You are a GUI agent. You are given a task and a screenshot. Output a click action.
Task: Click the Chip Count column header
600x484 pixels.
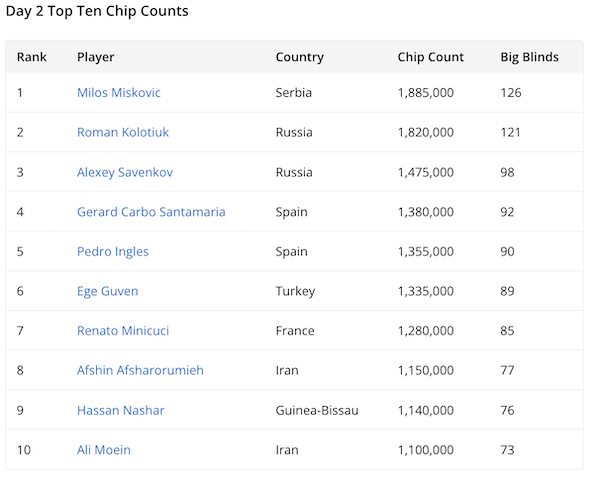[430, 57]
